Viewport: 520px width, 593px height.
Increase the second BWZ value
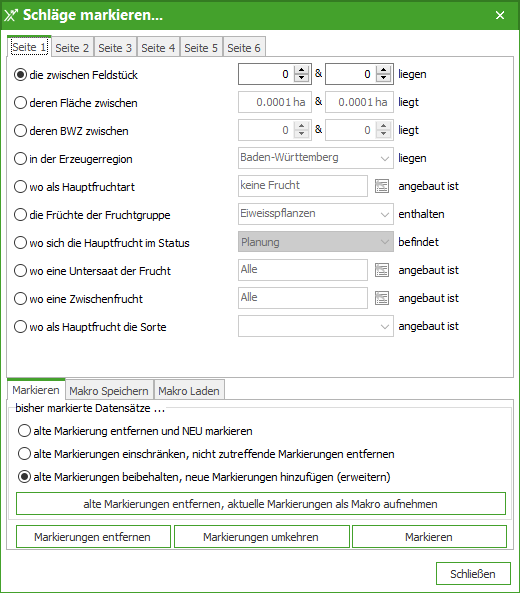pyautogui.click(x=383, y=126)
